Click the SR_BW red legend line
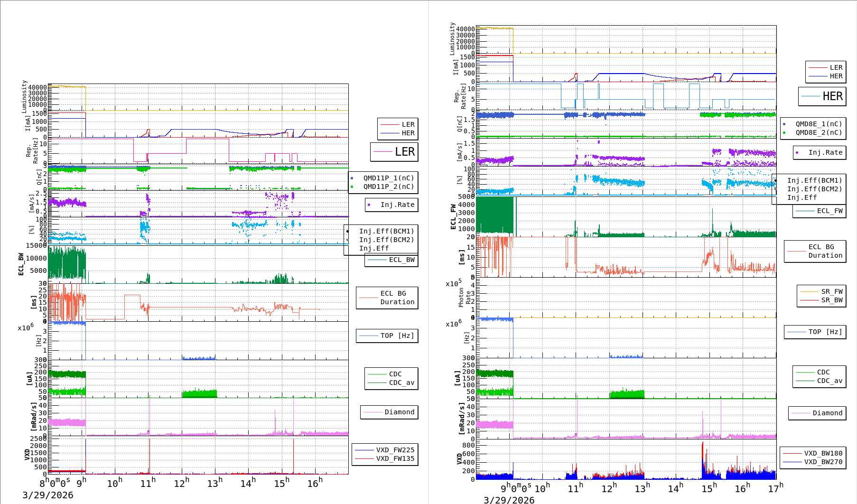Screen dimensions: 857x504 pyautogui.click(x=809, y=300)
